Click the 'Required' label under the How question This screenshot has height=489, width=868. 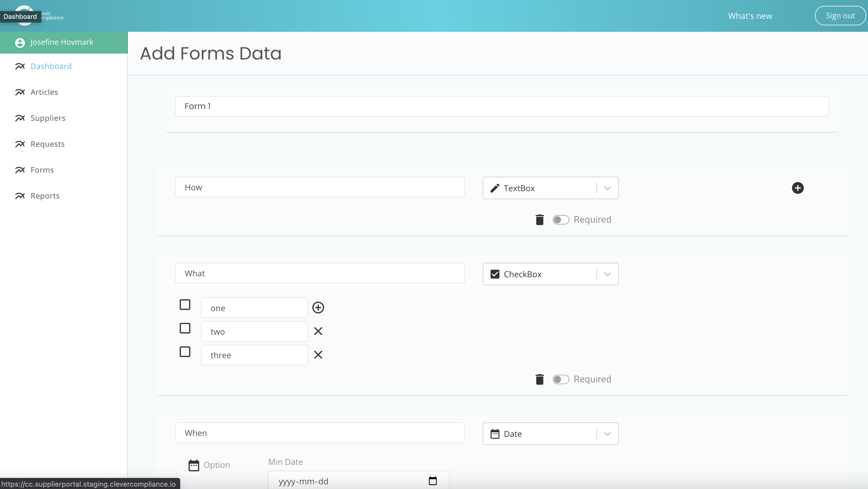[x=593, y=219]
